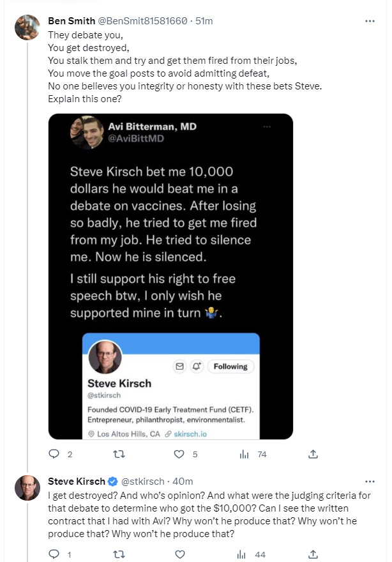Open the 51m timestamp link
392x562 pixels.
205,21
